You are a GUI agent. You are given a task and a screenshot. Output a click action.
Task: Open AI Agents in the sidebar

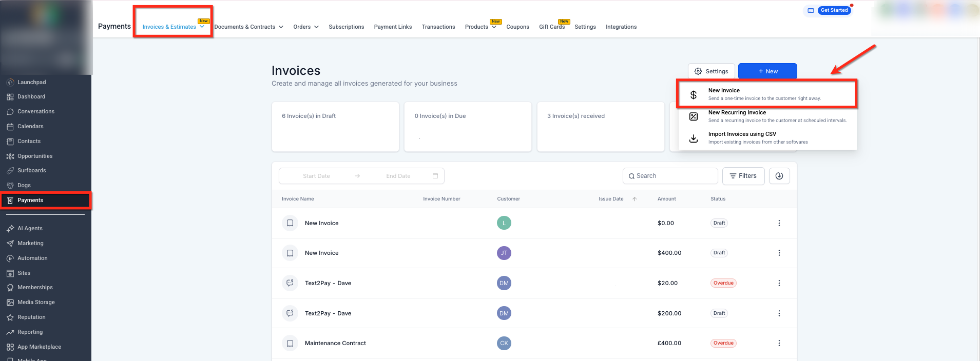[30, 228]
